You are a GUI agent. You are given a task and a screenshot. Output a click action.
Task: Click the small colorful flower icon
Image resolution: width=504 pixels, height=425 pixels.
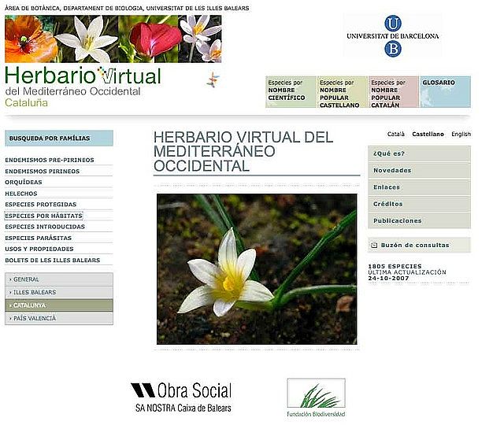pos(213,79)
